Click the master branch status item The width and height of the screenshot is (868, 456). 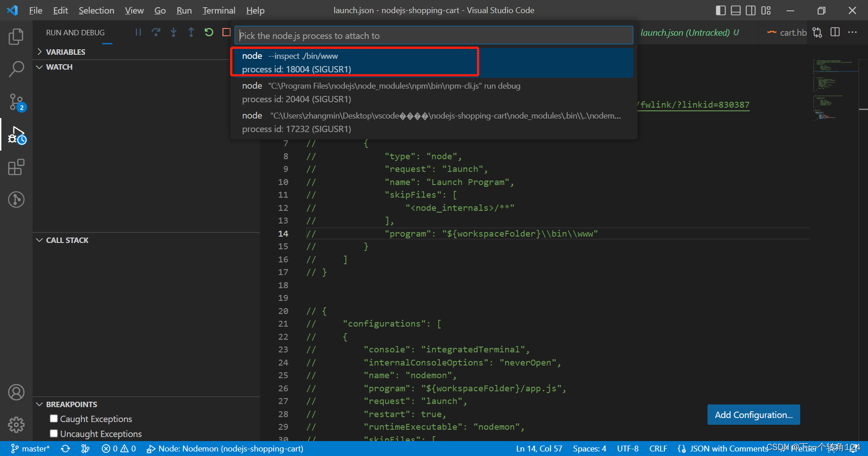pyautogui.click(x=30, y=449)
